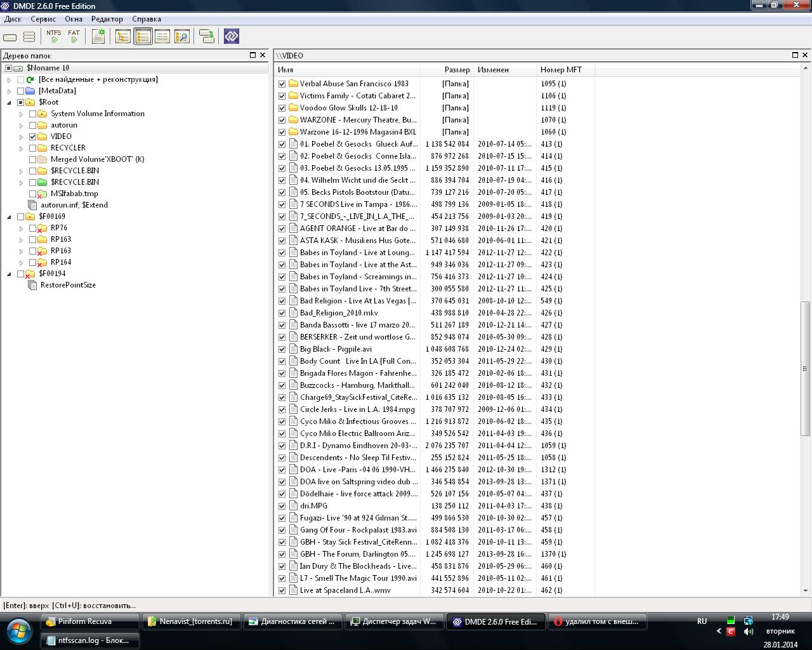This screenshot has width=812, height=650.
Task: Open the tray volume speaker icon
Action: 749,632
